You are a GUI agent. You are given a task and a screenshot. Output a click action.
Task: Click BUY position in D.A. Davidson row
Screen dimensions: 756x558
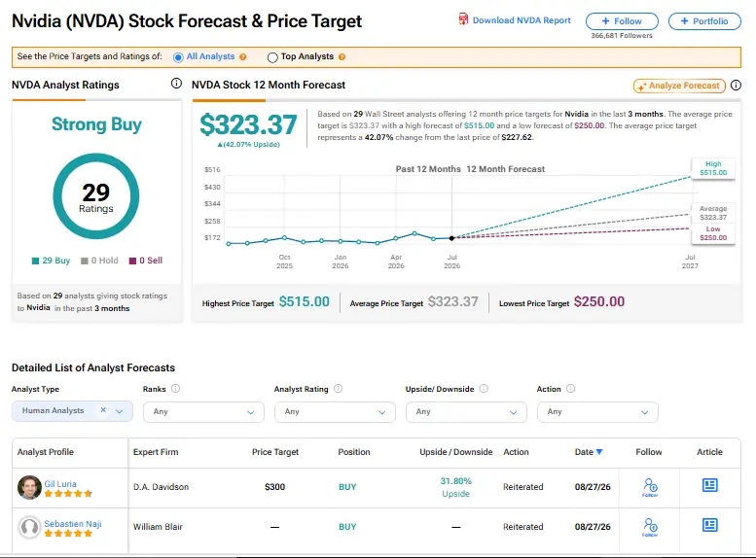click(x=347, y=487)
